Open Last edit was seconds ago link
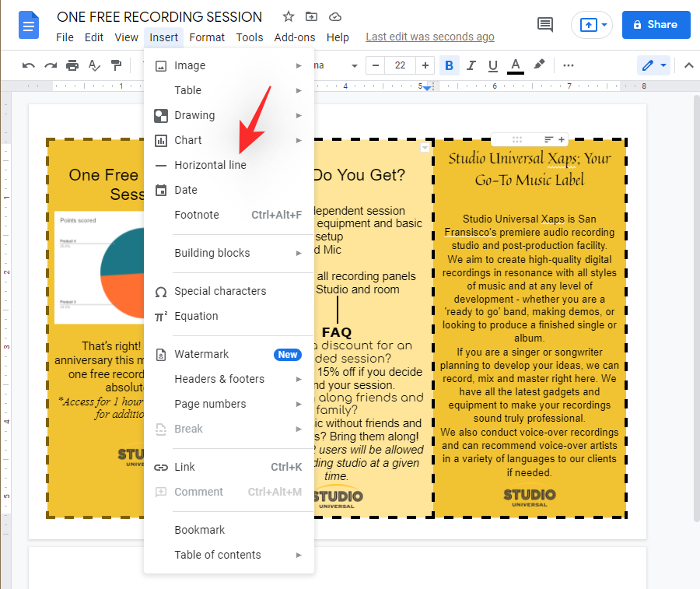 coord(430,37)
